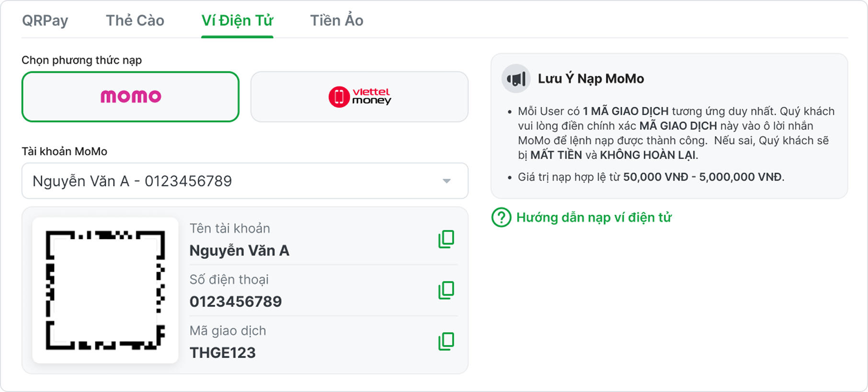Copy the phone number 0123456789
The height and width of the screenshot is (392, 868).
446,290
